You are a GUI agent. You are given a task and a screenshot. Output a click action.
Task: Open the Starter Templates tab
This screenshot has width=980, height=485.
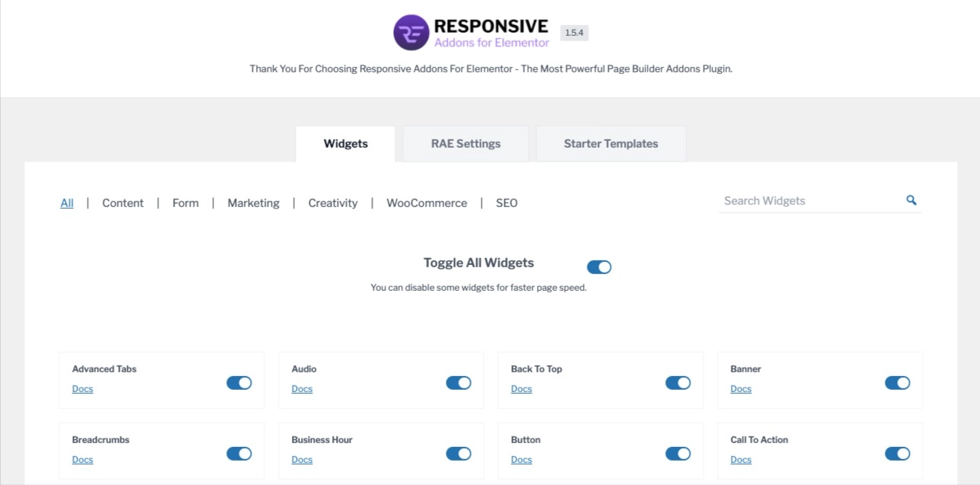611,144
